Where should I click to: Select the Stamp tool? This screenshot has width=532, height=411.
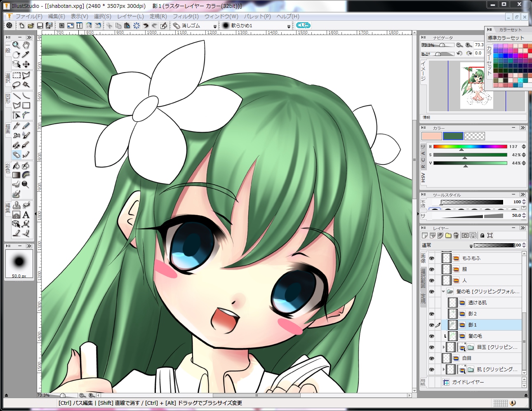16,205
